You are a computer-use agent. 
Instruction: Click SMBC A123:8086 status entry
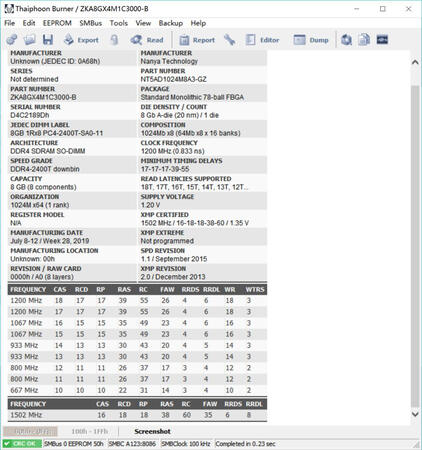132,444
